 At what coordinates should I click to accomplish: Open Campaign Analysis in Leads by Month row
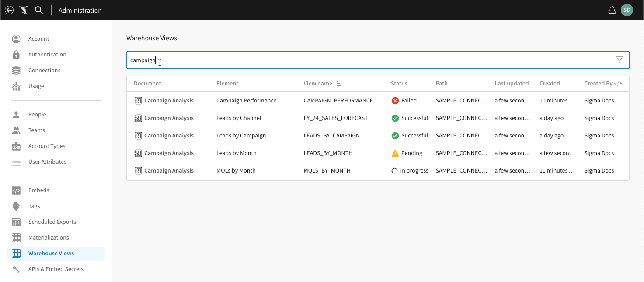[x=169, y=153]
